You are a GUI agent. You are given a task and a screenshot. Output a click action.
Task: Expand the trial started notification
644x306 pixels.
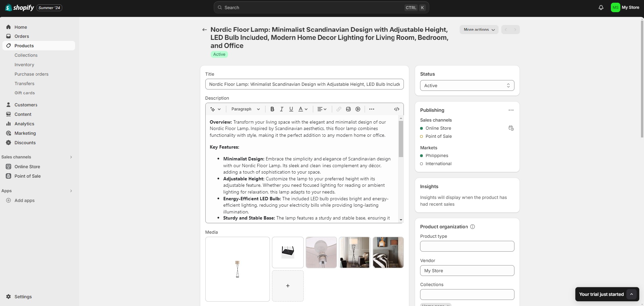(x=631, y=294)
